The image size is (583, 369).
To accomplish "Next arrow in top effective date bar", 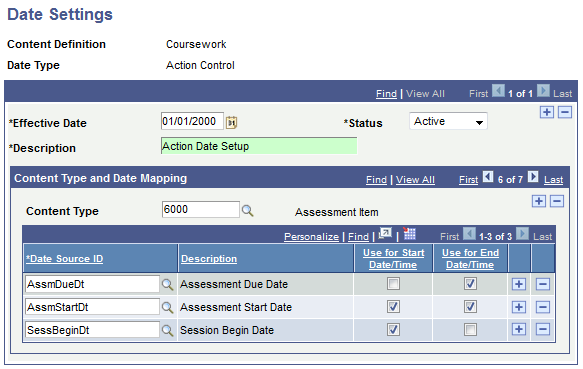I will point(543,91).
